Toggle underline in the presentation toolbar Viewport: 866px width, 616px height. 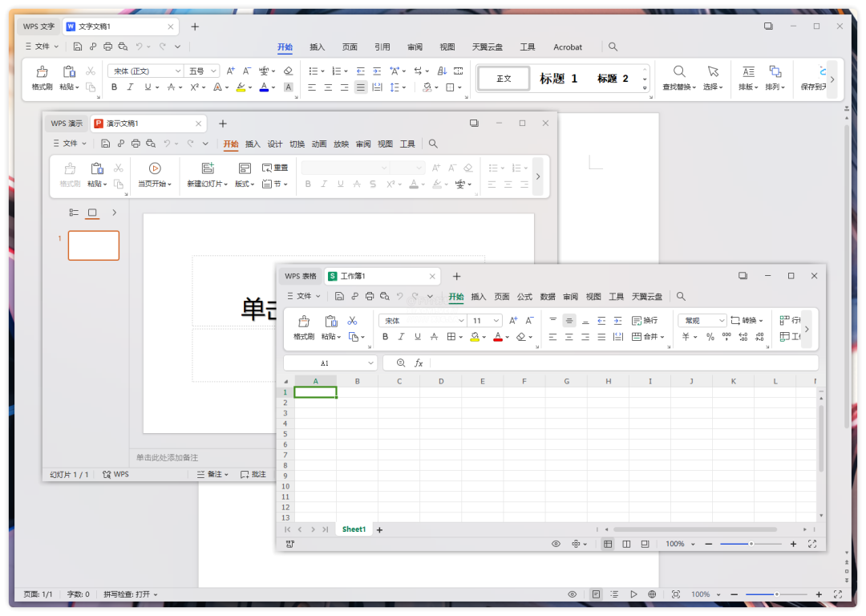coord(339,184)
